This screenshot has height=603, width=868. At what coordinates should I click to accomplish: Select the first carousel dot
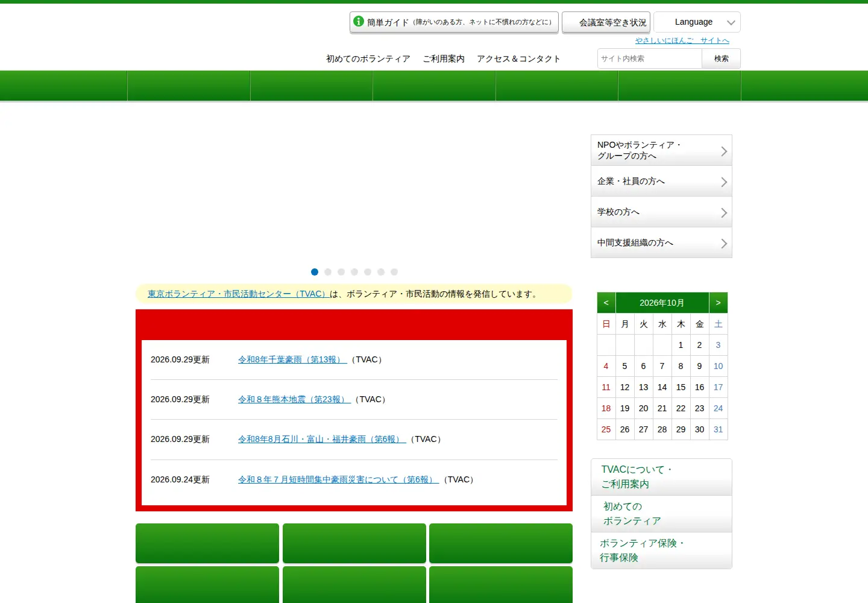(315, 272)
